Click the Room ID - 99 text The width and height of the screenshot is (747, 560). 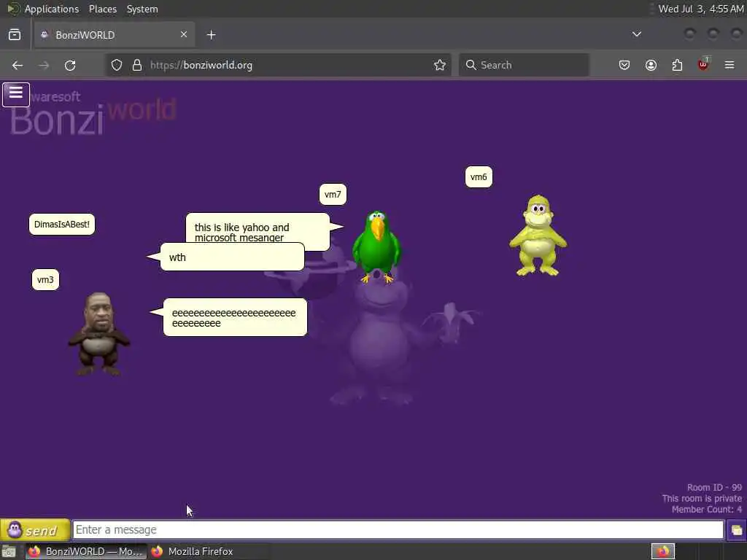(714, 488)
